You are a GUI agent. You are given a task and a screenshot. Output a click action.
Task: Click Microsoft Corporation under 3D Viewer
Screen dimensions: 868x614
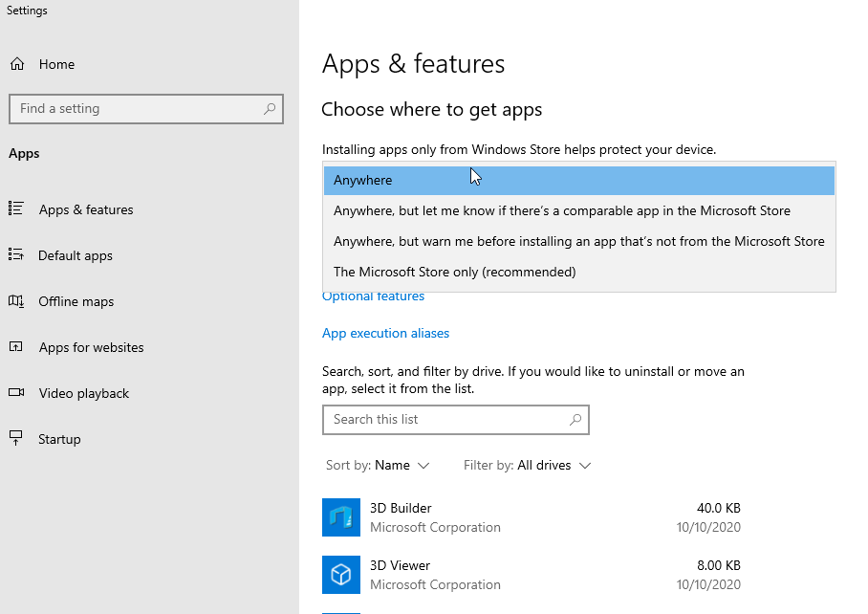(x=435, y=585)
